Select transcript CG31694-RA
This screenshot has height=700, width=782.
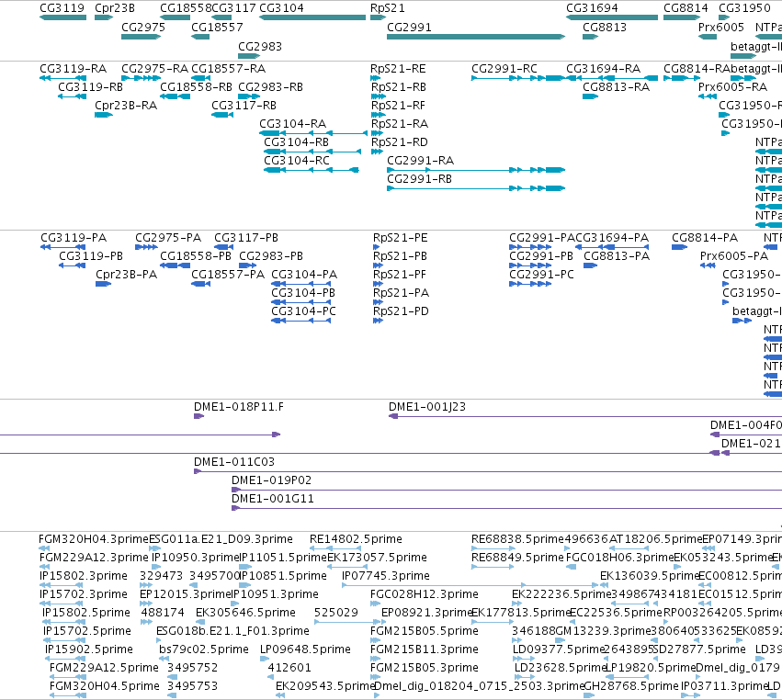click(612, 78)
